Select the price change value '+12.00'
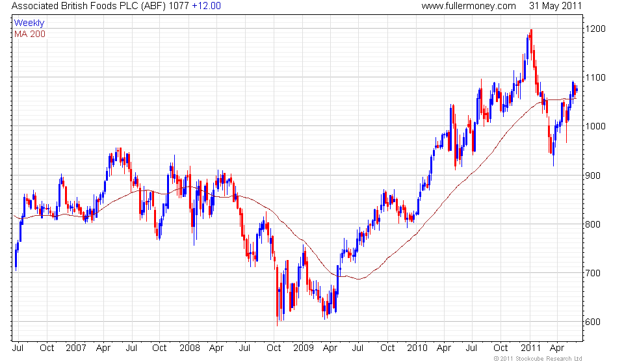Image resolution: width=637 pixels, height=364 pixels. [207, 6]
